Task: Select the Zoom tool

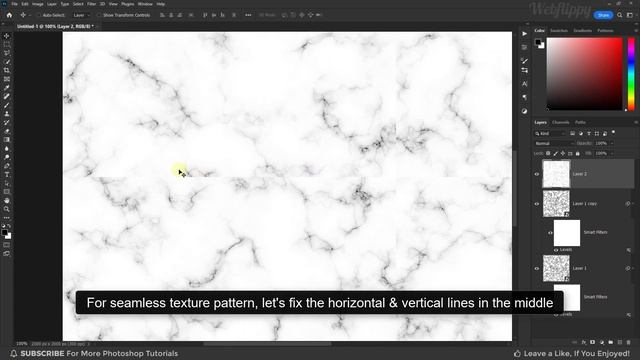Action: 7,209
